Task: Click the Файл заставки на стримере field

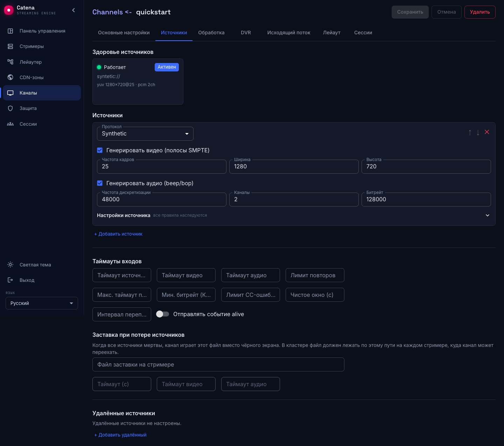Action: click(218, 364)
